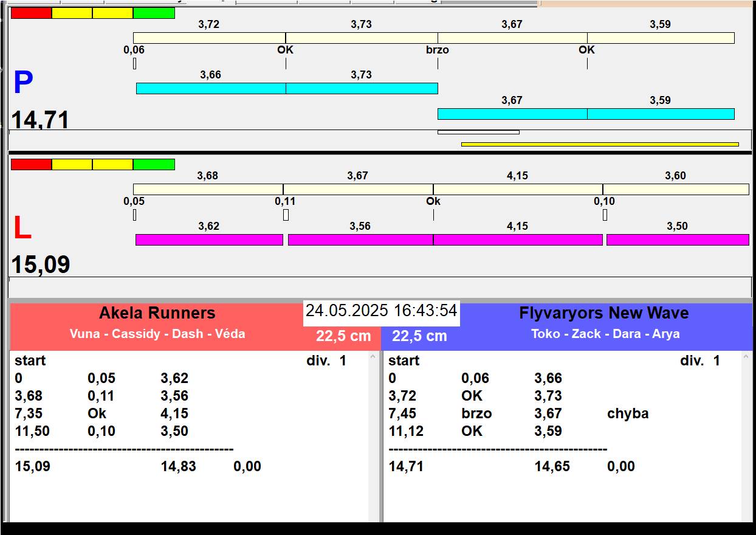
Task: Click the thin yellow bar in lane P
Action: (x=599, y=145)
